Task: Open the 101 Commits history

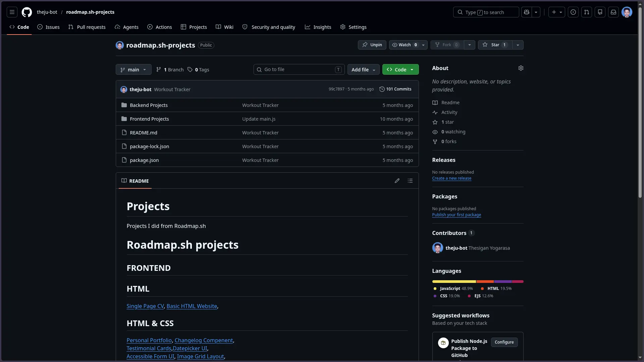Action: [395, 89]
